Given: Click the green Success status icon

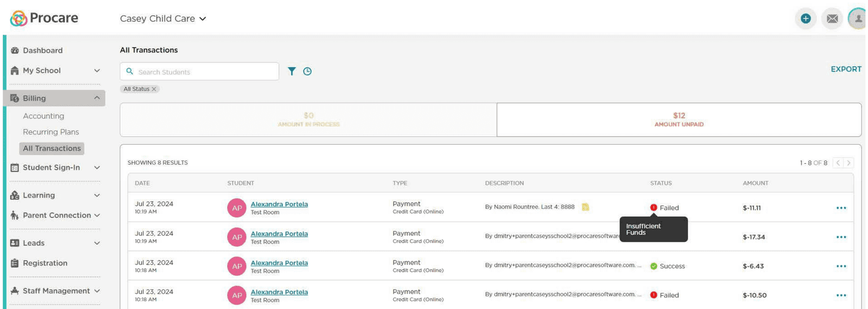Looking at the screenshot, I should 654,266.
